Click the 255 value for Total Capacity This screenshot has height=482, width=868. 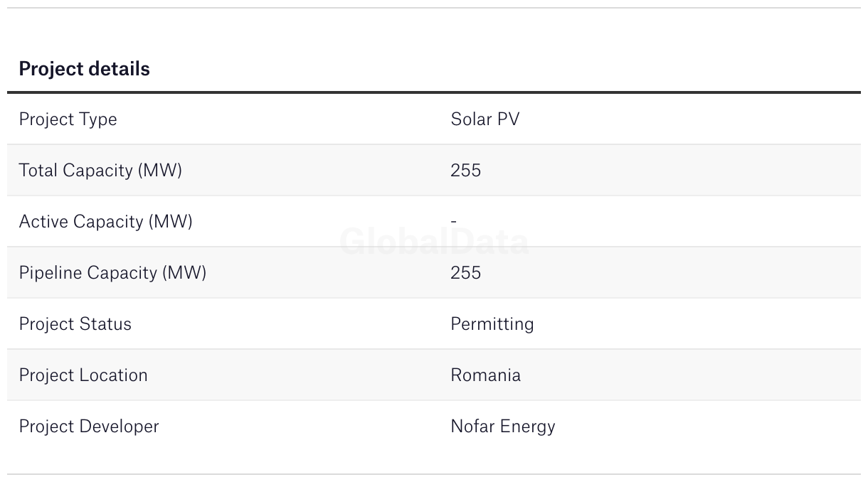pos(465,171)
